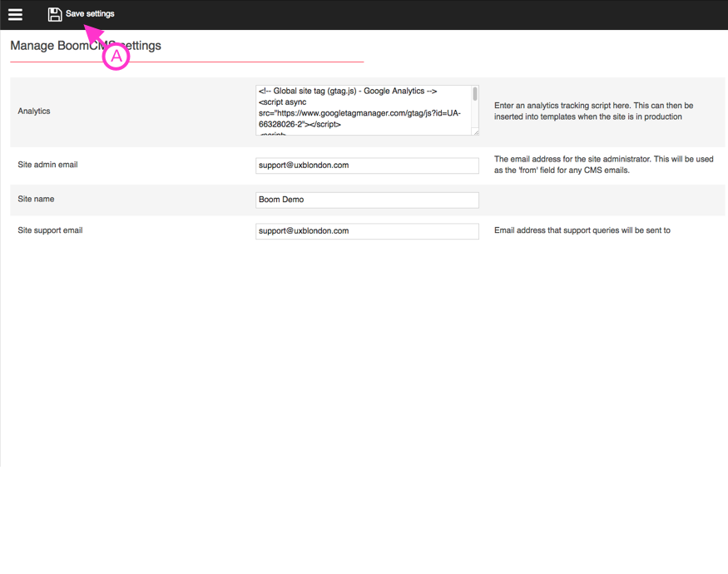
Task: Click the floppy disk save icon
Action: pos(55,14)
